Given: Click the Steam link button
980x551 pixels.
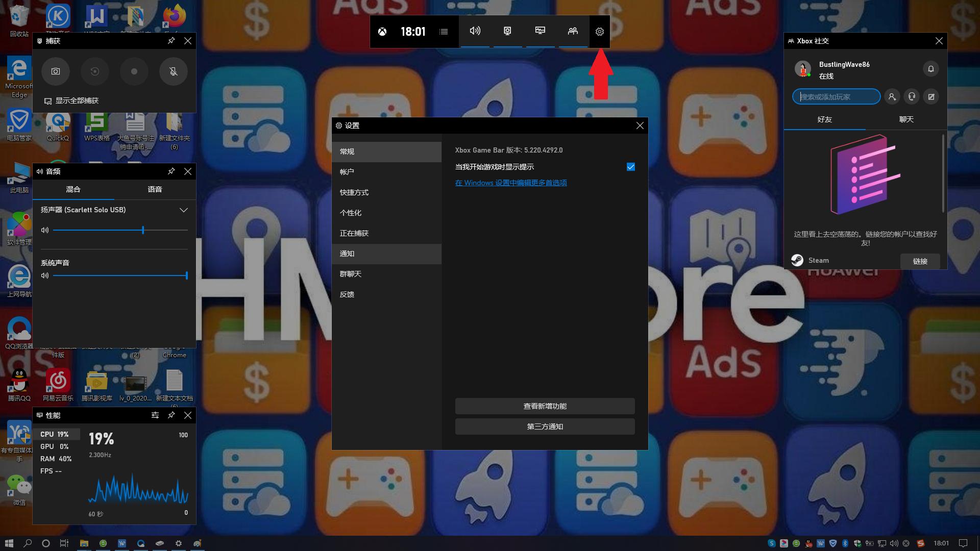Looking at the screenshot, I should 920,261.
